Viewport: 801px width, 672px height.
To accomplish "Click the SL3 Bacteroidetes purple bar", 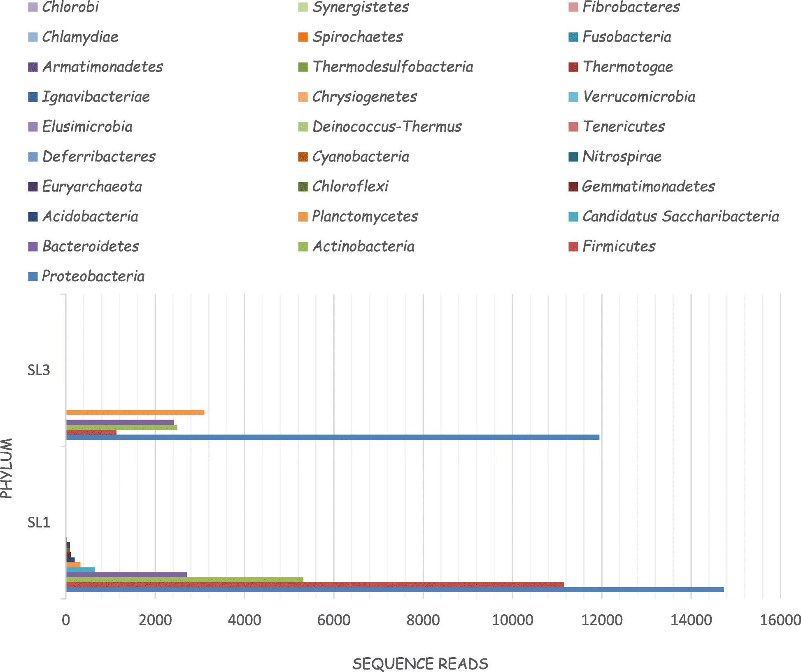I will [120, 422].
